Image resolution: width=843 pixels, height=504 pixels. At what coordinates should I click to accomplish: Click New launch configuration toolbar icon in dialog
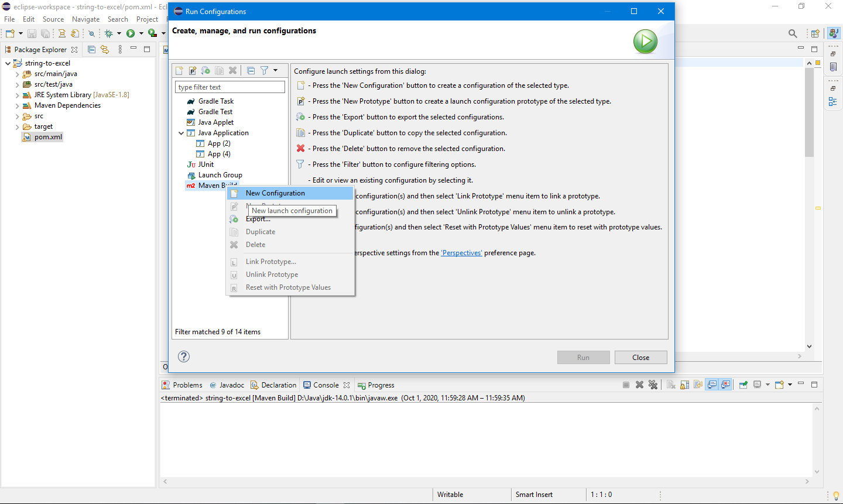click(179, 70)
